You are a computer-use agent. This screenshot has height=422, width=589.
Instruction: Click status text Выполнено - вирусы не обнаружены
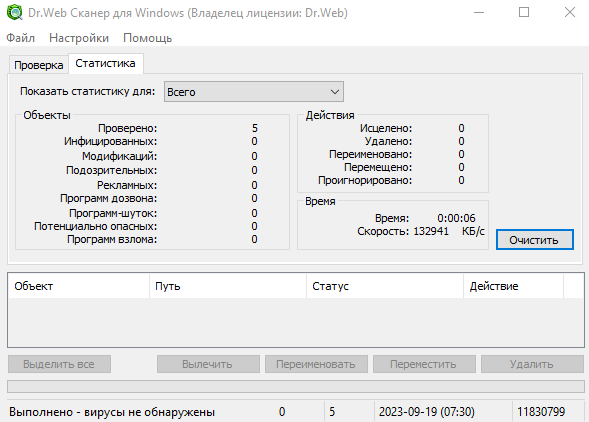click(112, 412)
